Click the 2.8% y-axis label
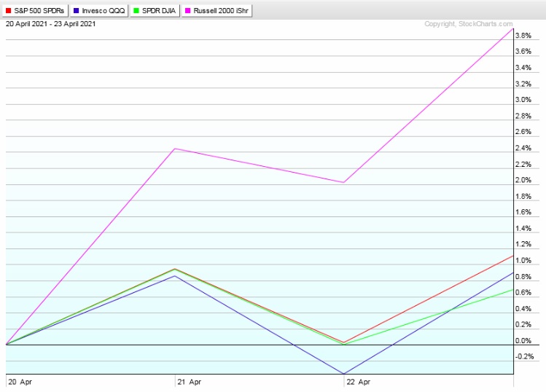This screenshot has width=546, height=392. click(523, 116)
